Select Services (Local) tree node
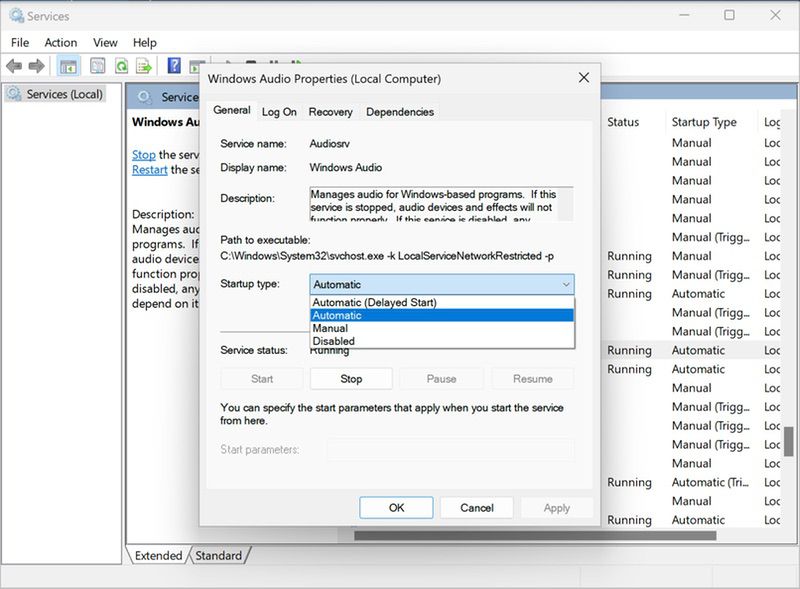 point(55,94)
